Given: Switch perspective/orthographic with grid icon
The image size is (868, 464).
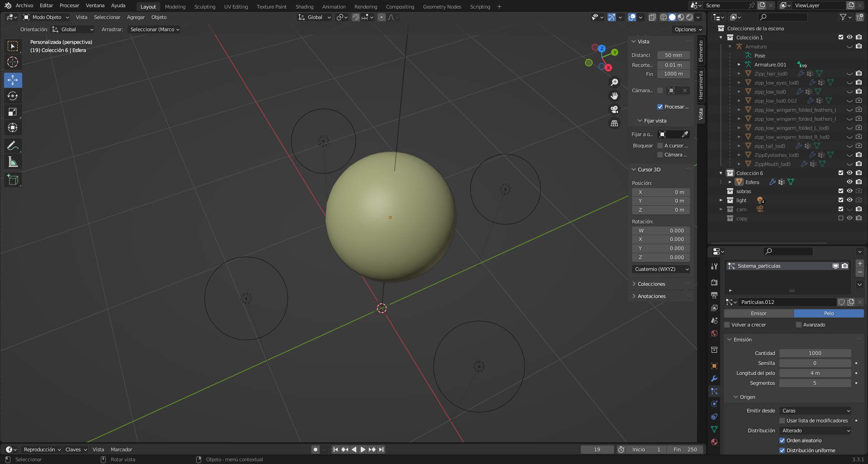Looking at the screenshot, I should coord(614,123).
